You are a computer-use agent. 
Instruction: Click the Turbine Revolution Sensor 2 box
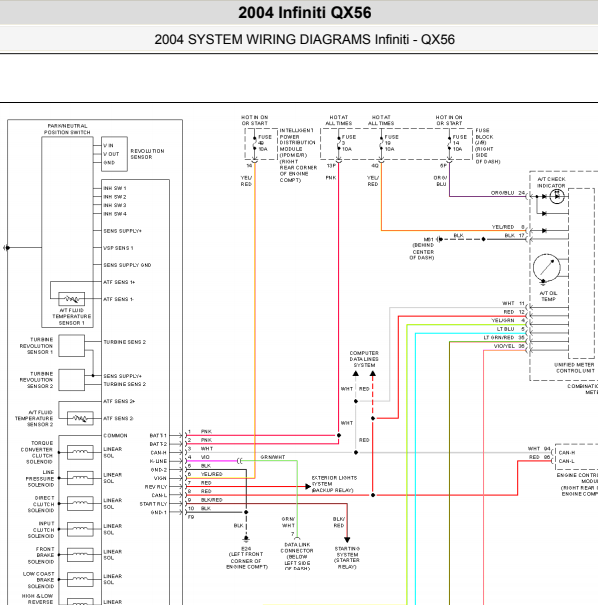coord(72,380)
